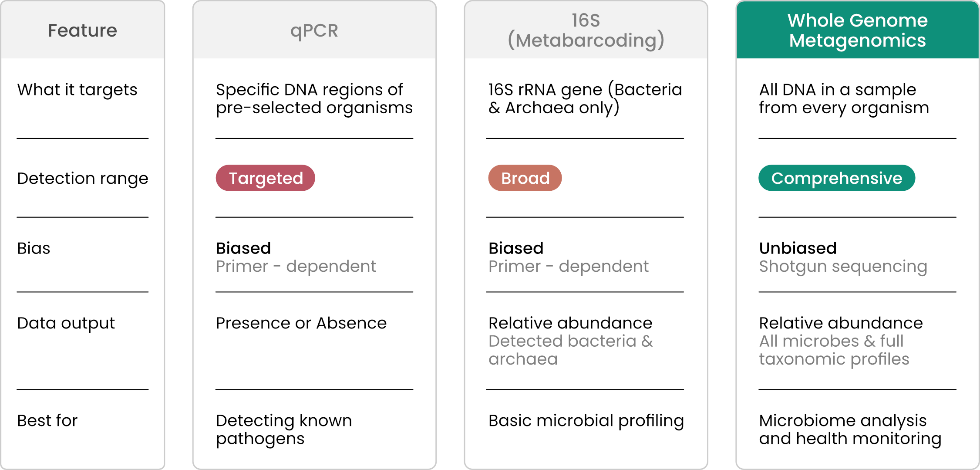Open the 16S (Metabarcoding) column header
Viewport: 980px width, 470px height.
click(x=586, y=30)
